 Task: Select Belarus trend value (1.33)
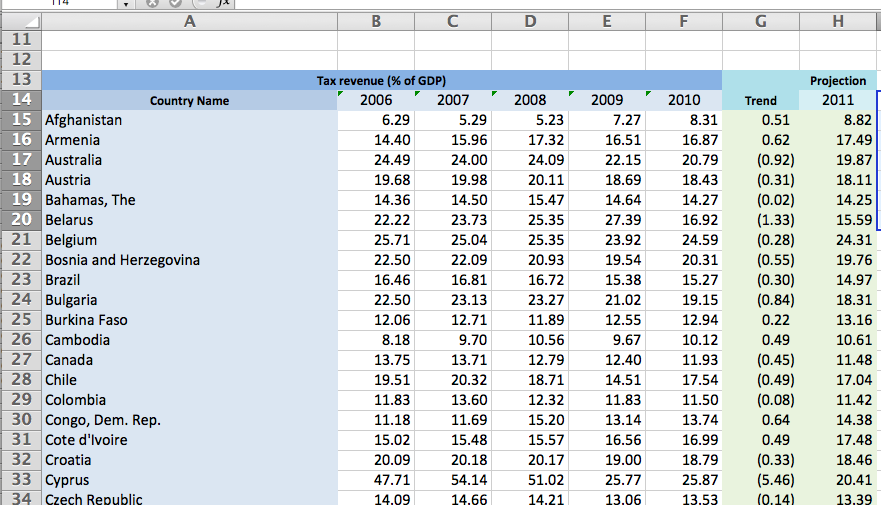pyautogui.click(x=761, y=220)
